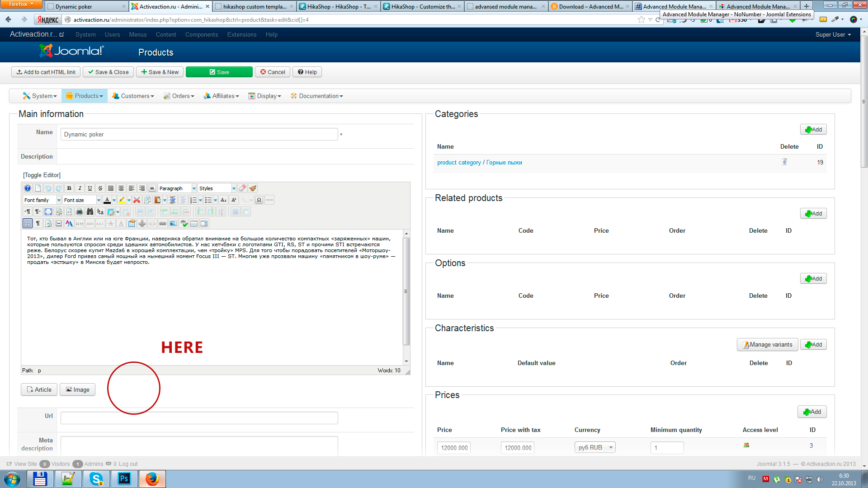Screen dimensions: 868x488
Task: Open the Components menu
Action: pos(201,35)
